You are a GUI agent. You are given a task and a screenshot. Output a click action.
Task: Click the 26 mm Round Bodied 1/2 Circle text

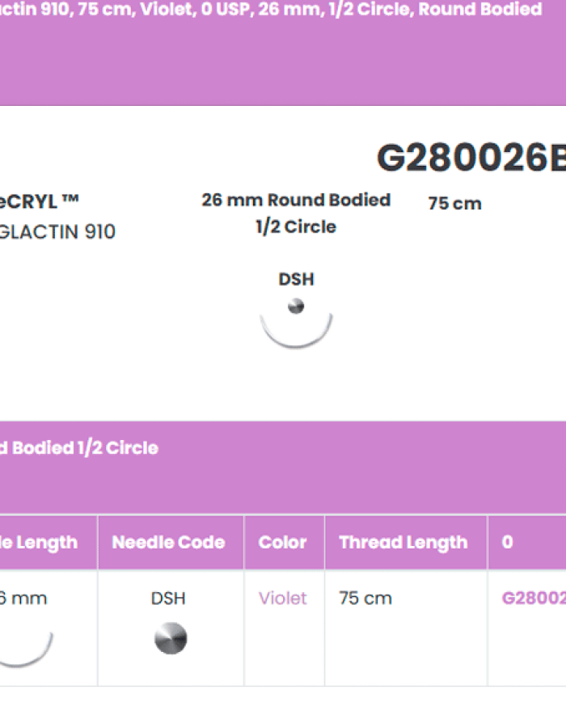pyautogui.click(x=296, y=213)
